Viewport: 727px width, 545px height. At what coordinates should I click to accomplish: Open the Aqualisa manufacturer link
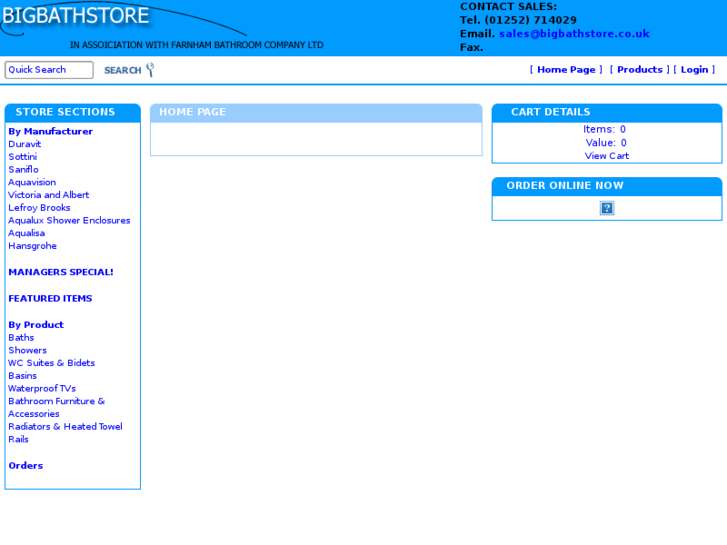(26, 233)
